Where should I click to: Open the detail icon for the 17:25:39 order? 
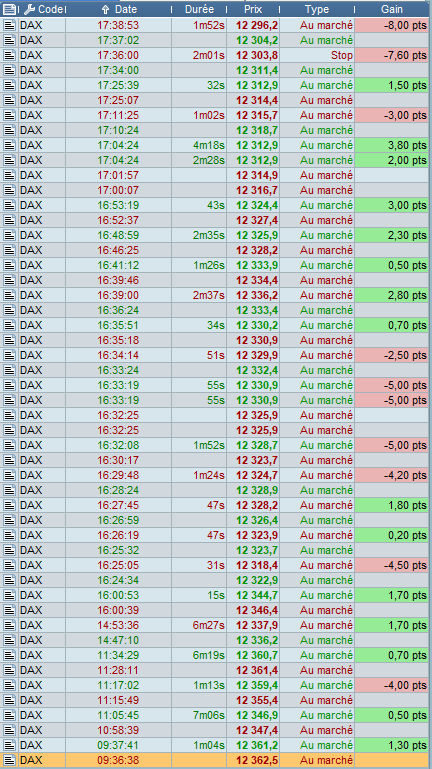tap(9, 85)
